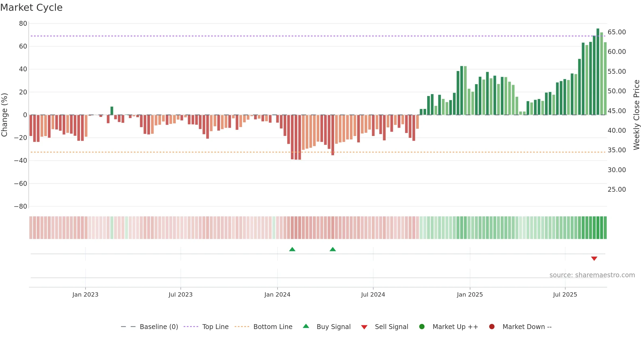Click the red triangle icon in the legend
This screenshot has width=644, height=362.
pyautogui.click(x=364, y=327)
